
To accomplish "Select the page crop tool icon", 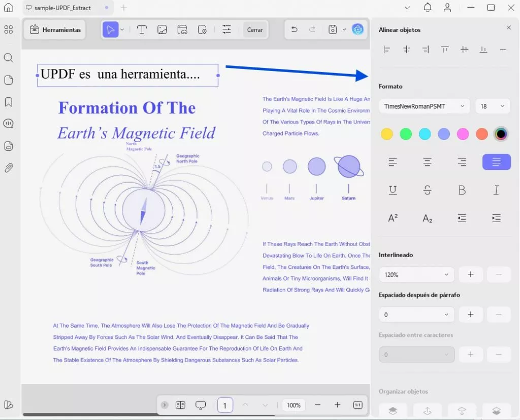I will pyautogui.click(x=202, y=30).
